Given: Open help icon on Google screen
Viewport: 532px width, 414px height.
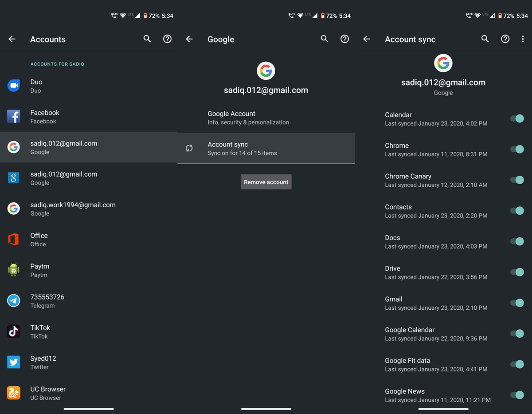Looking at the screenshot, I should coord(344,39).
